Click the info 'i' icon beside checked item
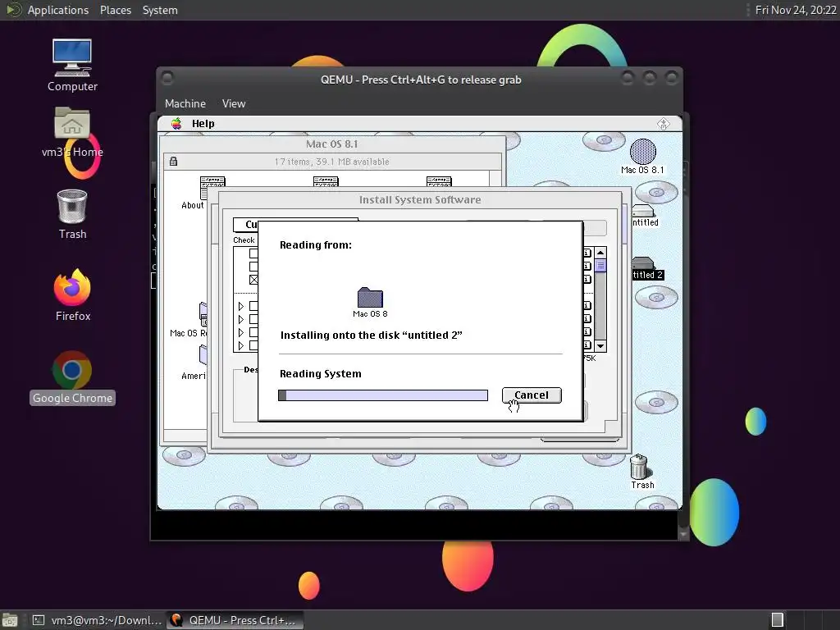 (x=587, y=279)
